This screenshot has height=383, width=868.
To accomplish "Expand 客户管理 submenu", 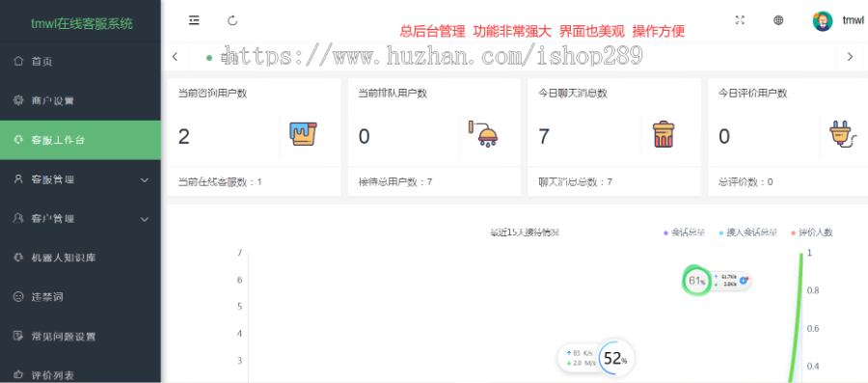I will [80, 219].
